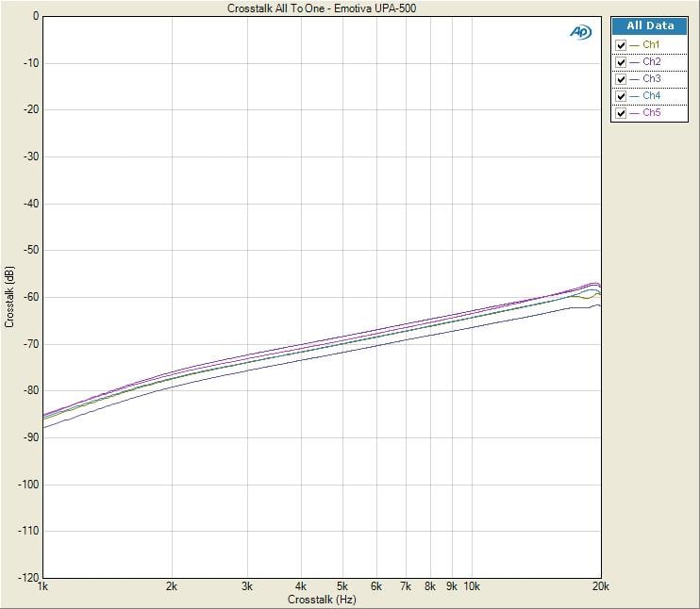Click the Ch5 line color swatch
Viewport: 700px width, 609px height.
(x=635, y=113)
